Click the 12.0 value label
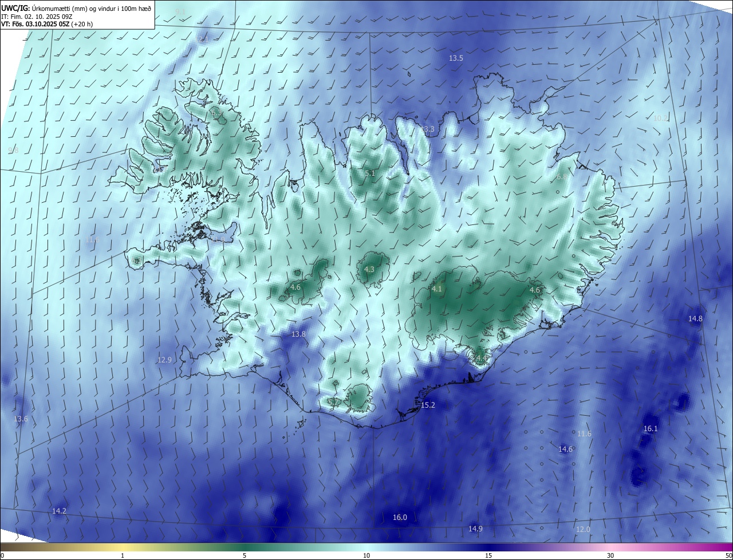Viewport: 733px width, 560px height. pyautogui.click(x=583, y=529)
